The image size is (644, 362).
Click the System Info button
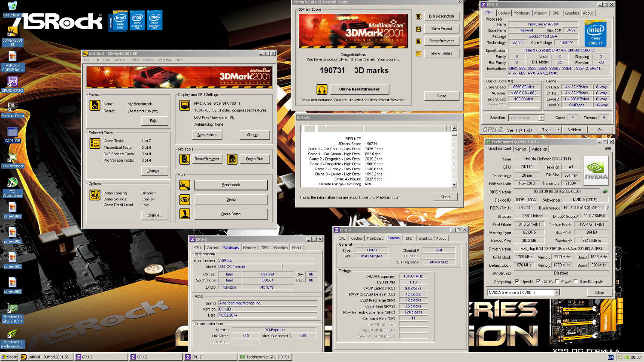click(x=207, y=135)
